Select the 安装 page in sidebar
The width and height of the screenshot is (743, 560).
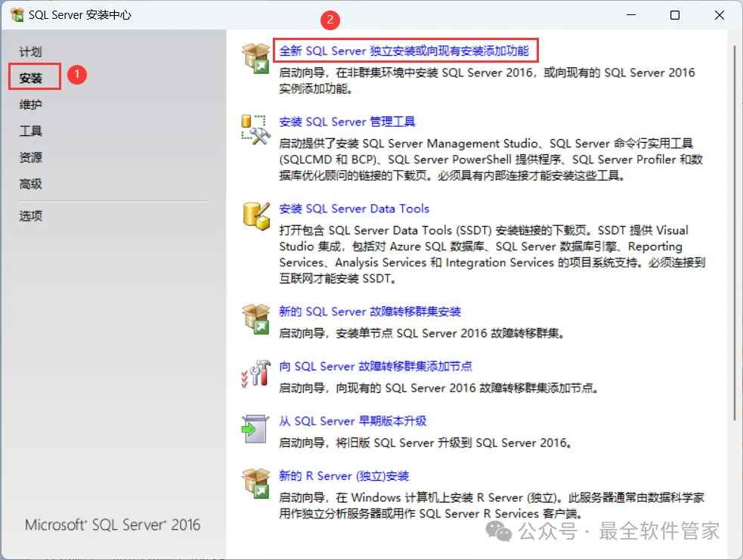point(31,78)
